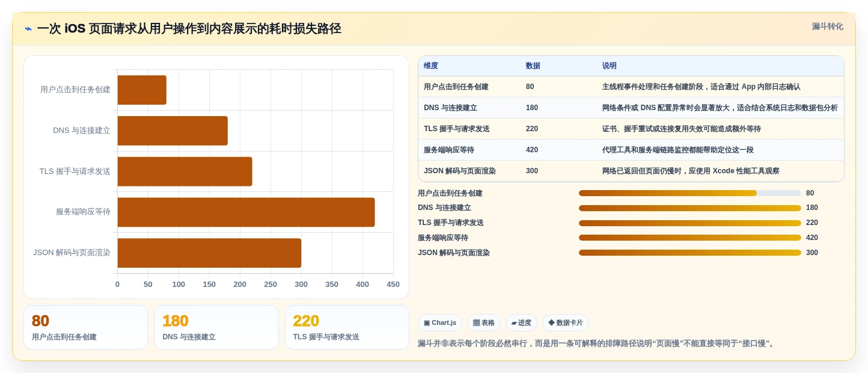
Task: Click the lightning bolt icon beside the title
Action: point(28,29)
